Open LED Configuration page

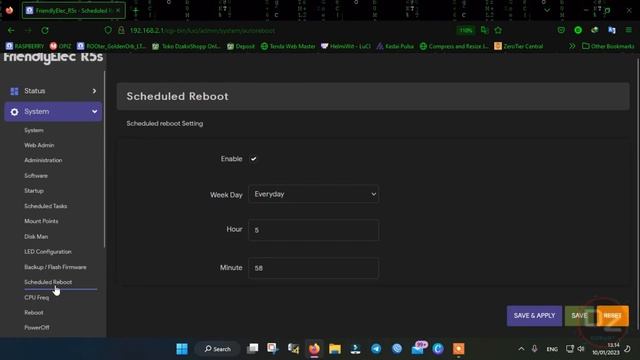[x=48, y=252]
